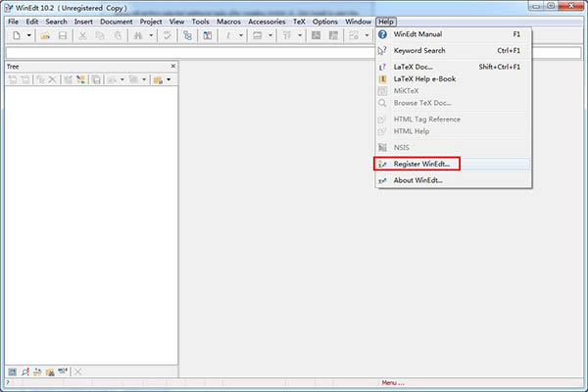Open the Insert menu
Image resolution: width=588 pixels, height=392 pixels.
(x=83, y=22)
